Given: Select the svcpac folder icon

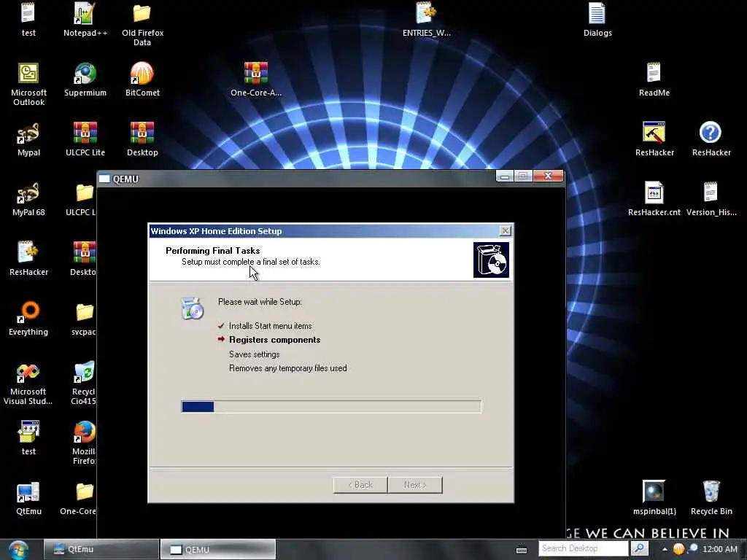Looking at the screenshot, I should click(x=85, y=319).
